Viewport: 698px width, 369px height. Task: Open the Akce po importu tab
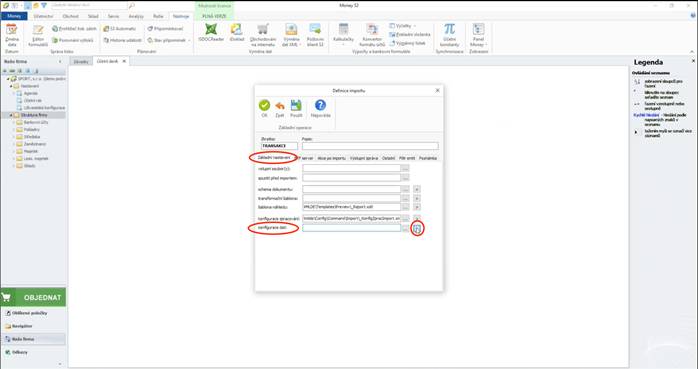[331, 158]
